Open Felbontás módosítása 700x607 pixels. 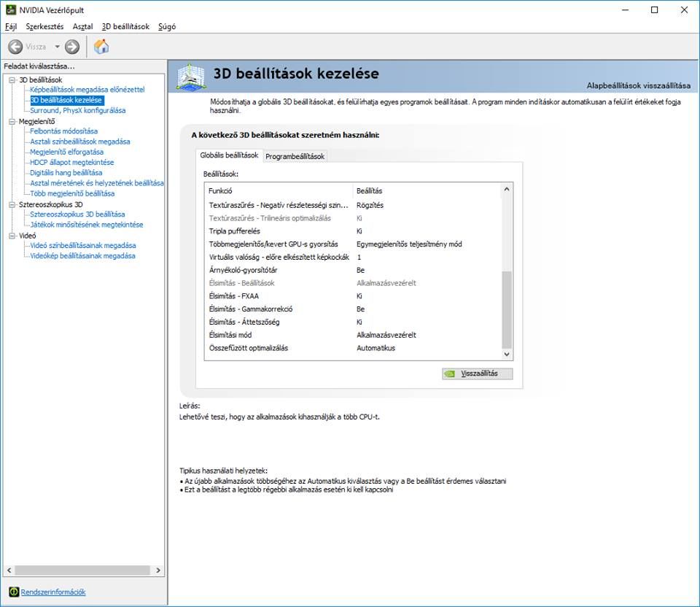[x=63, y=131]
